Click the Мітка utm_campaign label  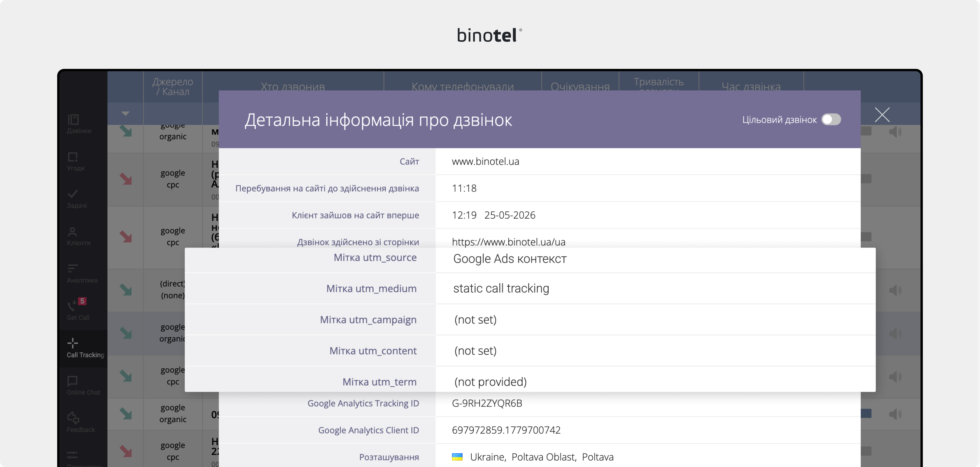point(368,320)
